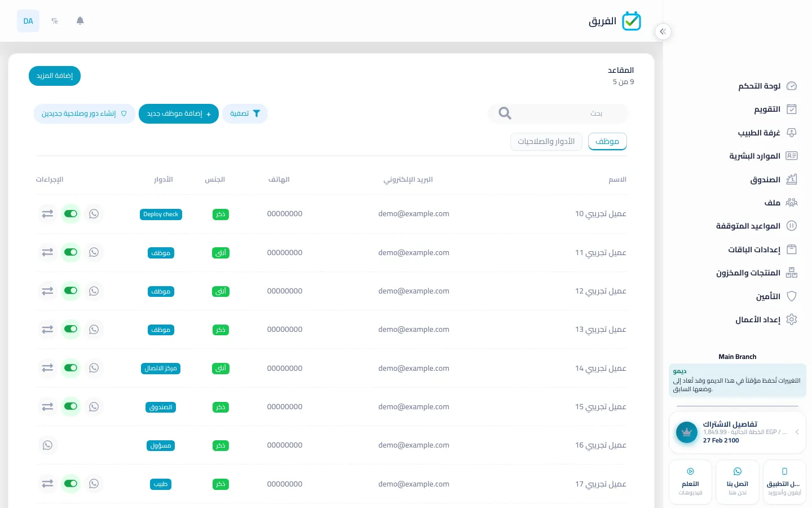Toggle active switch for عميل تجريبي 17
The height and width of the screenshot is (508, 812).
(x=70, y=484)
